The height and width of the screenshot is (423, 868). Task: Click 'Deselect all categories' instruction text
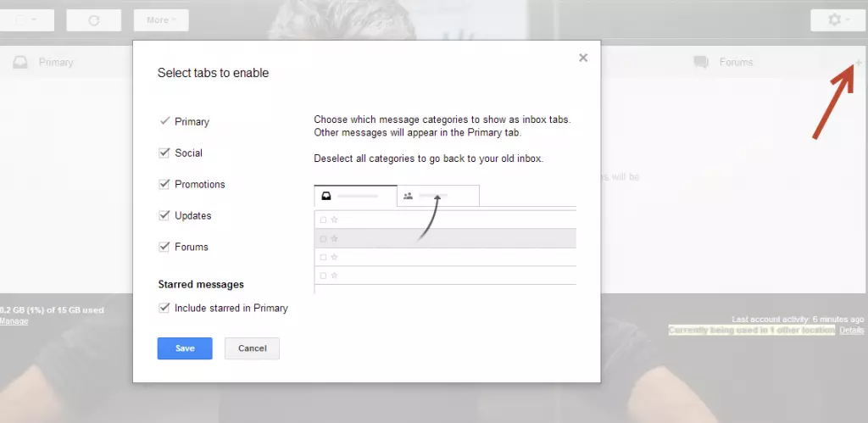(428, 159)
